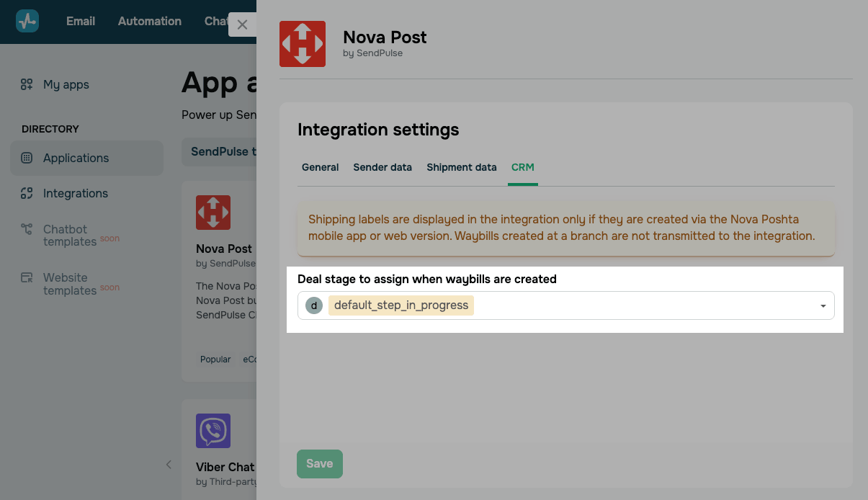This screenshot has height=500, width=868.
Task: Click the Website templates icon
Action: click(27, 277)
